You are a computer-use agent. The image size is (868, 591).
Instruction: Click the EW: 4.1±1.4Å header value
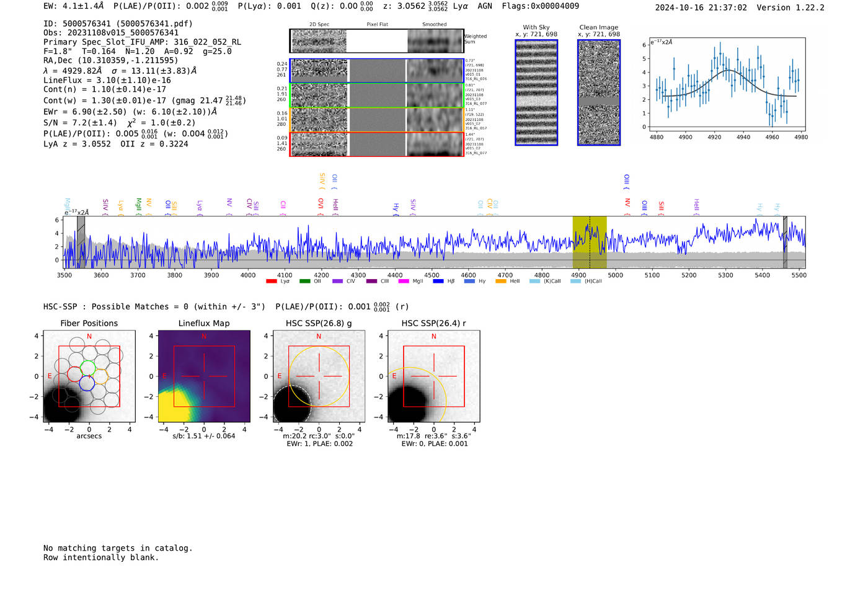(74, 6)
